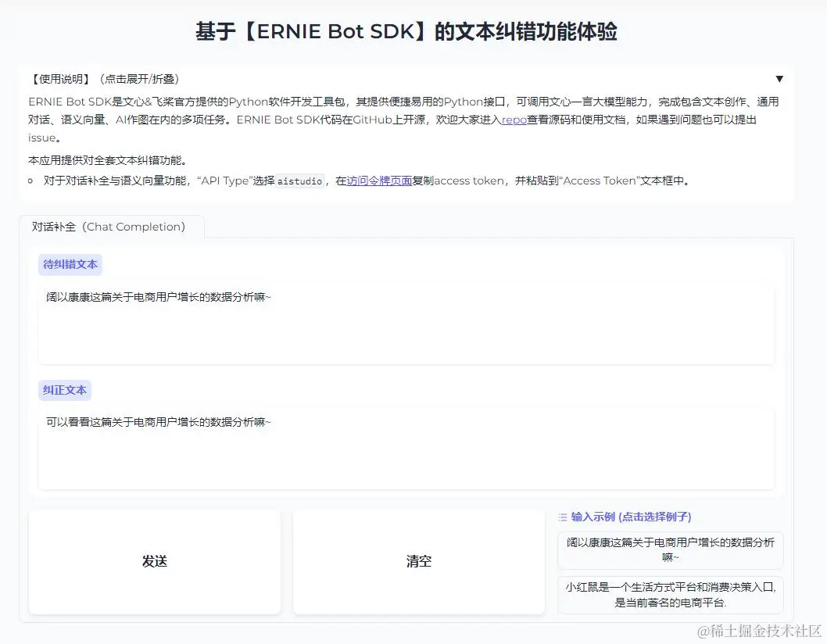Collapse the usage instructions triangle arrow

(x=779, y=79)
